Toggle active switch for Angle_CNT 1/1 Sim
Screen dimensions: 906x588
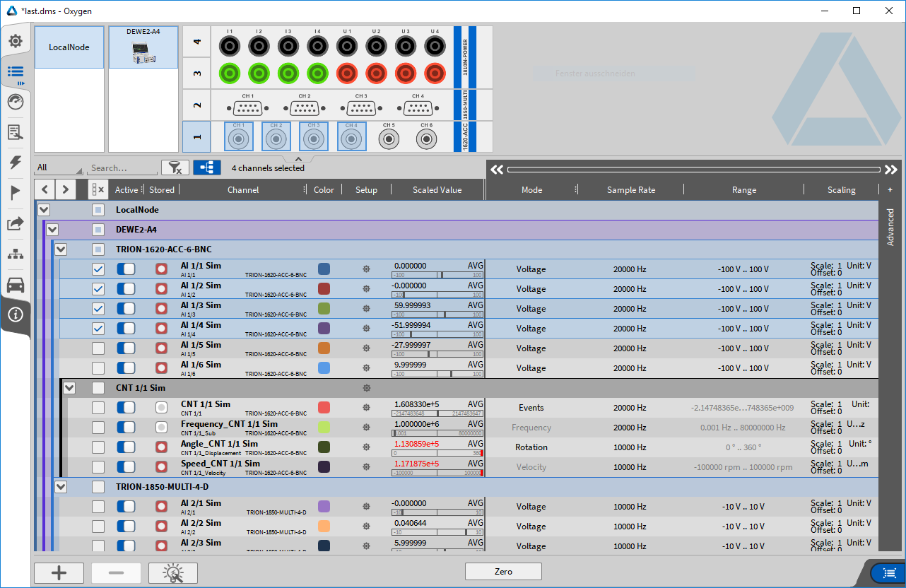(x=126, y=447)
